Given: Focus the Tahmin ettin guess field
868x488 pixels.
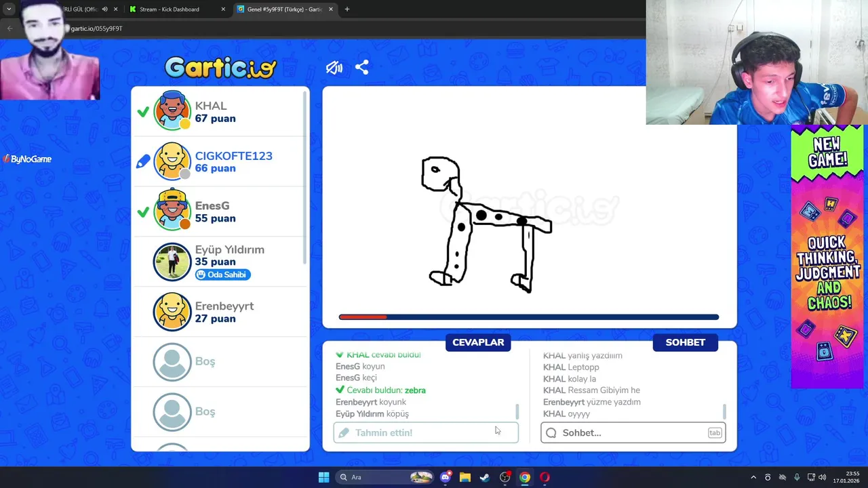Looking at the screenshot, I should click(426, 432).
